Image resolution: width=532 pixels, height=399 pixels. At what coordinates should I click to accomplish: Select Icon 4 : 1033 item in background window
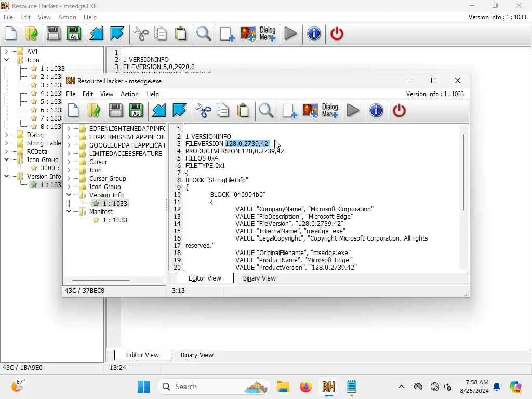point(51,94)
